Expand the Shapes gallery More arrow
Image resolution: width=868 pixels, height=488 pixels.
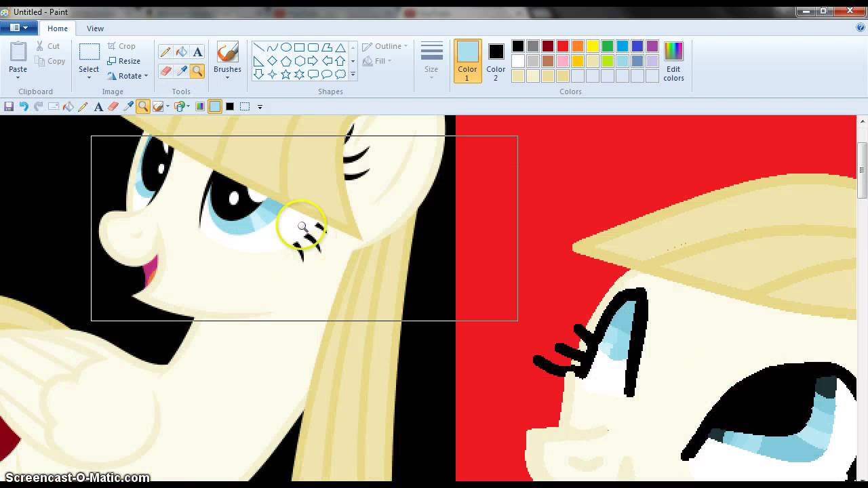[x=353, y=75]
